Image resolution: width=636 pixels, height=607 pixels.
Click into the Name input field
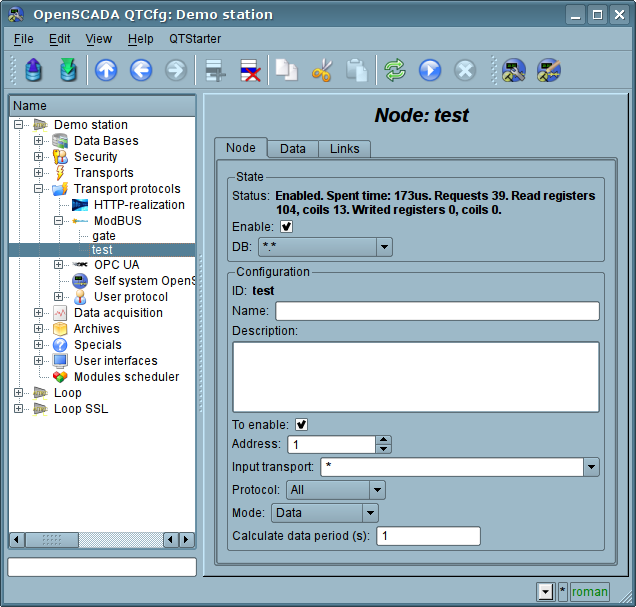(437, 311)
